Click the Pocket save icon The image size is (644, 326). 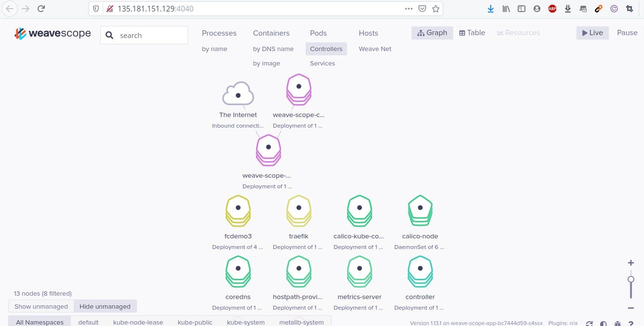422,8
